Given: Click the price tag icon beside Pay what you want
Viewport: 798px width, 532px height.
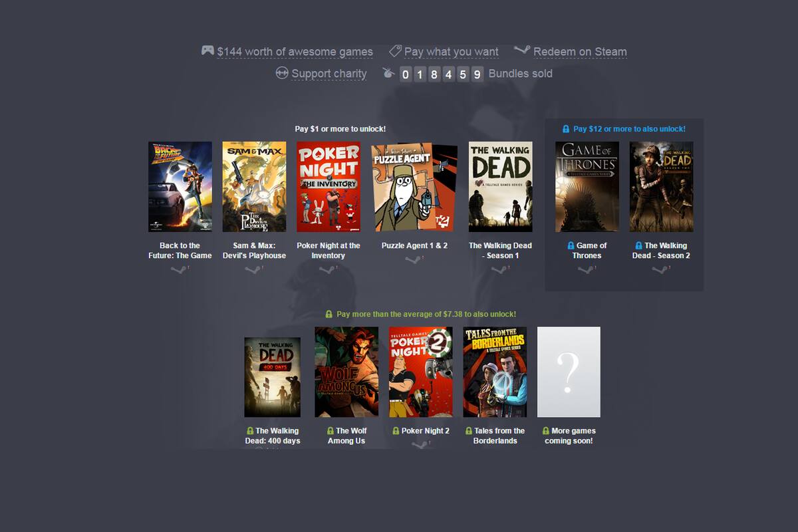Looking at the screenshot, I should (x=395, y=51).
